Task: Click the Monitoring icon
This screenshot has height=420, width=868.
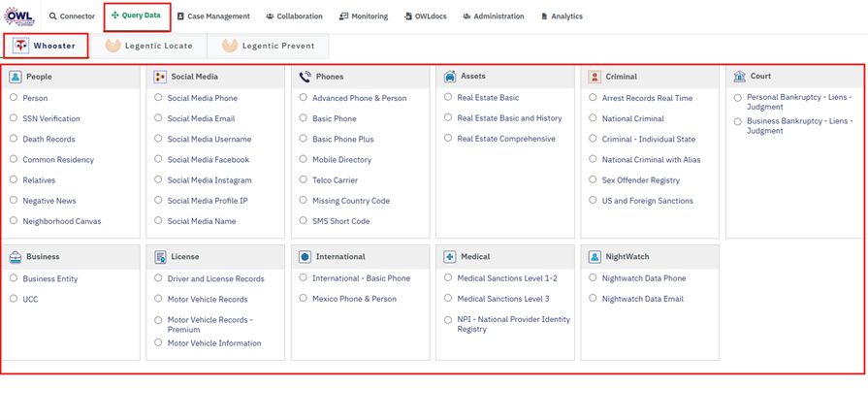Action: pyautogui.click(x=343, y=16)
